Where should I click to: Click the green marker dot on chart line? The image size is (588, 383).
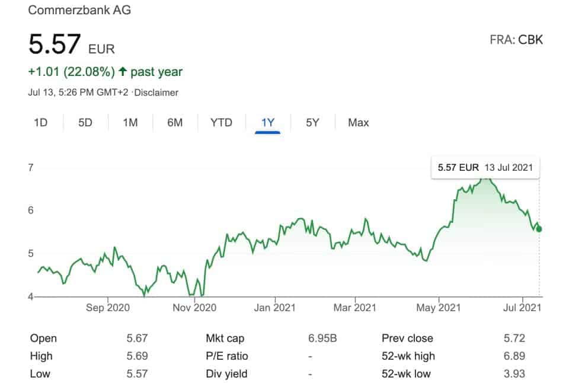pos(539,229)
